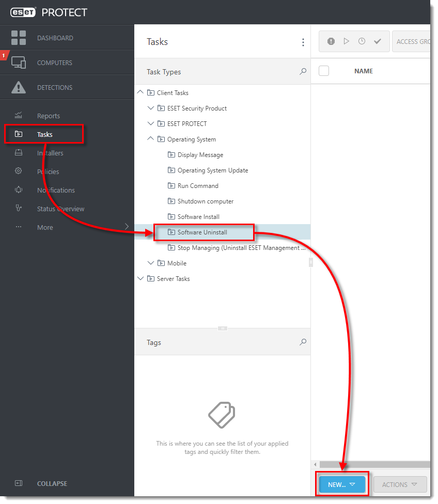Select the Operating System Update task type
Image resolution: width=438 pixels, height=504 pixels.
(x=213, y=170)
